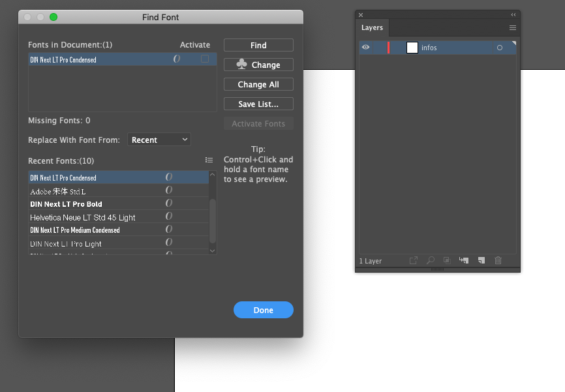This screenshot has width=565, height=392.
Task: Open the Replace With Font From dropdown
Action: pyautogui.click(x=159, y=139)
